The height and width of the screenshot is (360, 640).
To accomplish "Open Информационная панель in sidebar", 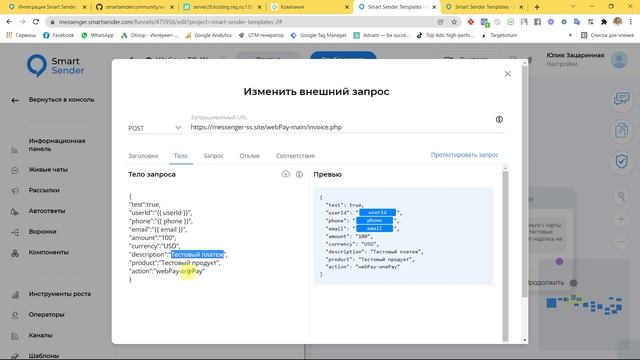I will click(x=57, y=145).
